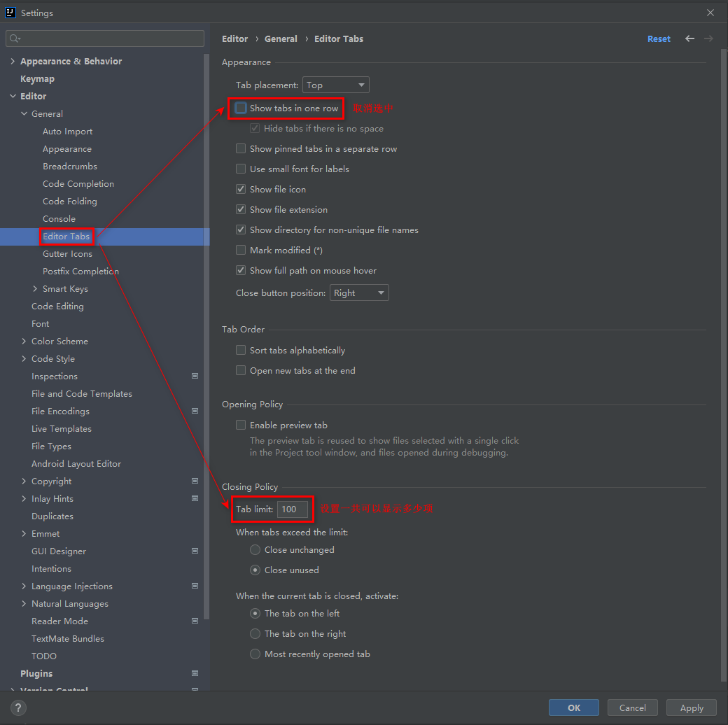This screenshot has height=725, width=728.
Task: Select Font settings item
Action: pyautogui.click(x=41, y=324)
